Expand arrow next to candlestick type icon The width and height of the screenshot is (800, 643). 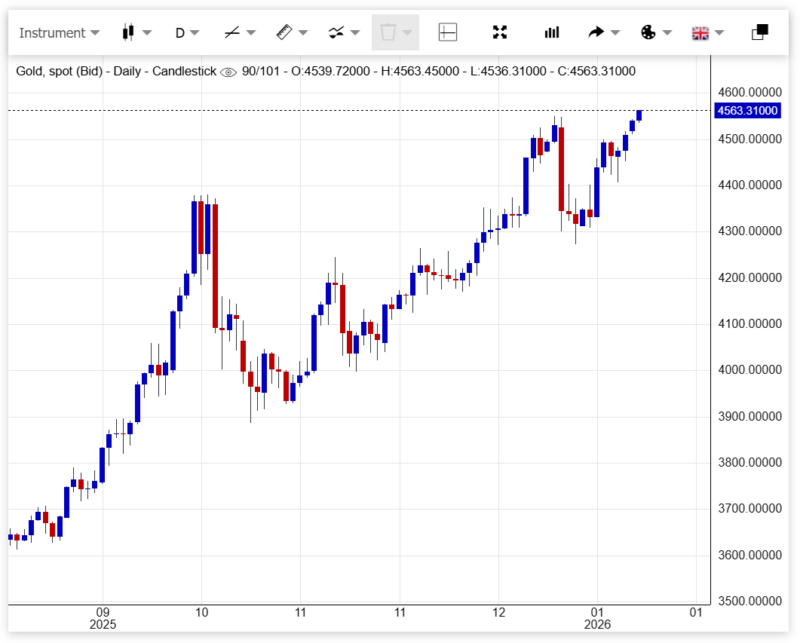[147, 32]
